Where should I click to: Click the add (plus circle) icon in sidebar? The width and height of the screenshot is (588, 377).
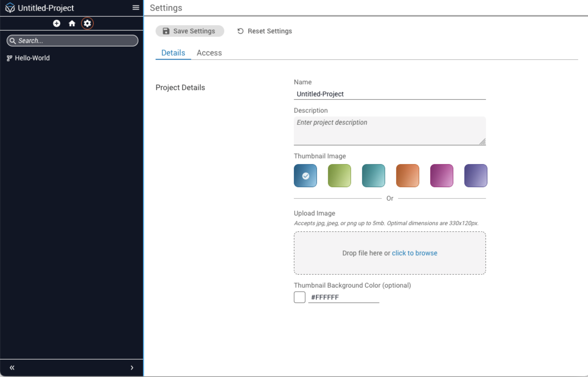click(x=56, y=23)
